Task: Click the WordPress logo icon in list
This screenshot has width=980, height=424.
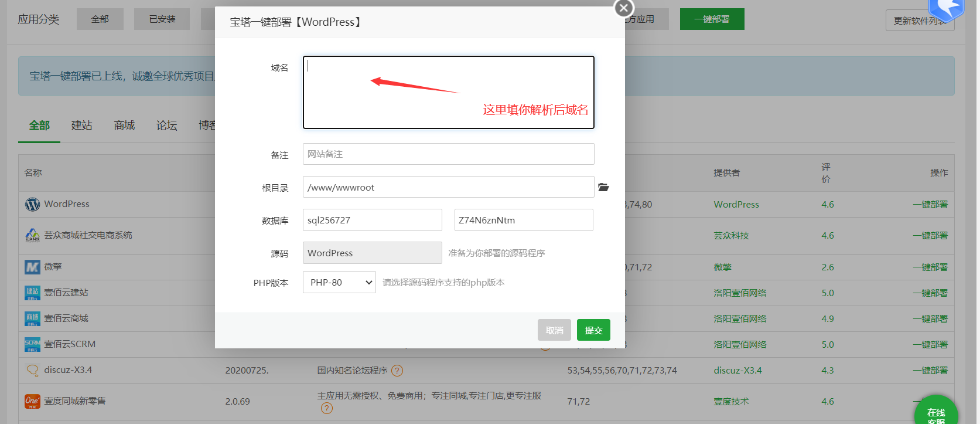Action: (x=32, y=204)
